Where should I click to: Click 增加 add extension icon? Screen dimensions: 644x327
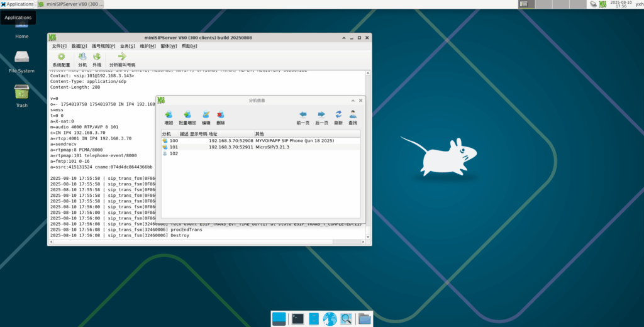click(x=169, y=118)
